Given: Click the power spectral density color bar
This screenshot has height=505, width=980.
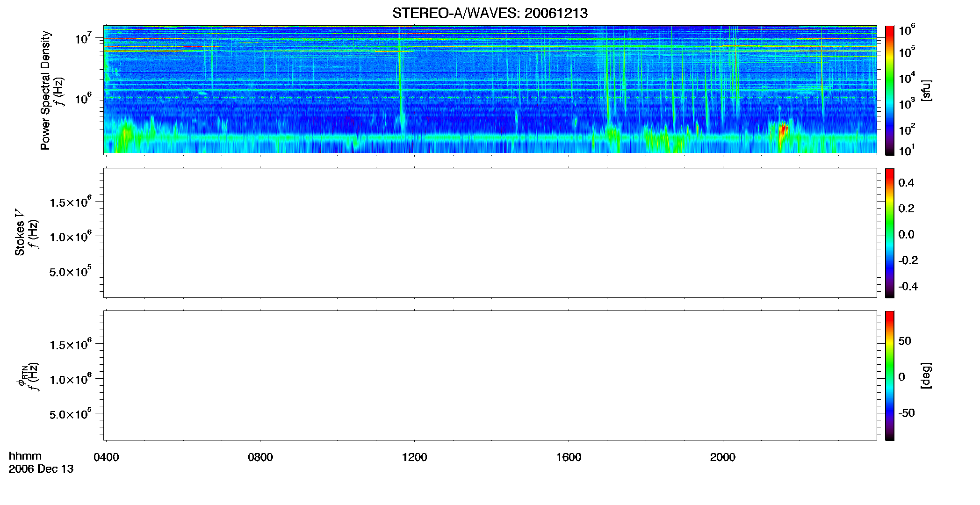Looking at the screenshot, I should pos(890,90).
